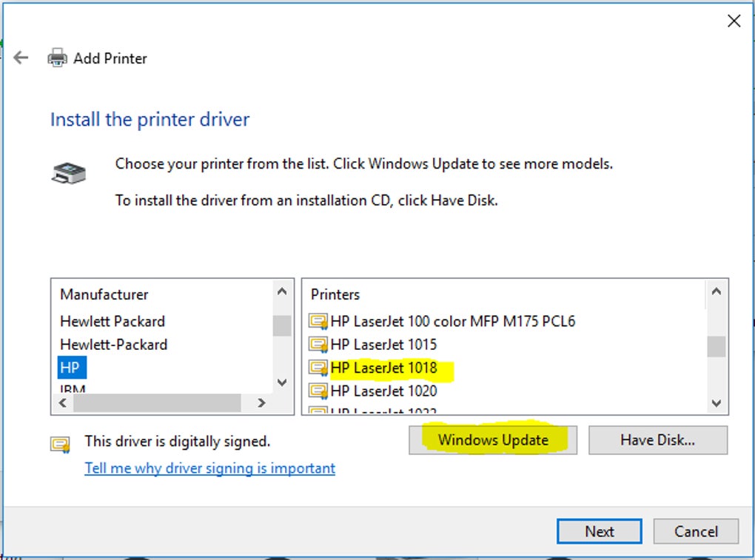Click the signed-driver badge beside HP LaserJet 1020
The width and height of the screenshot is (755, 560).
coord(318,391)
